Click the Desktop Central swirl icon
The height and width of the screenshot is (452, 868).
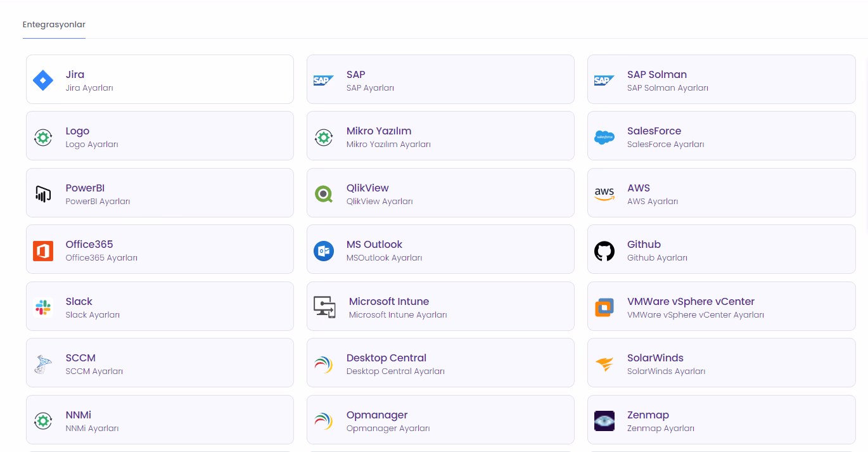pos(324,364)
